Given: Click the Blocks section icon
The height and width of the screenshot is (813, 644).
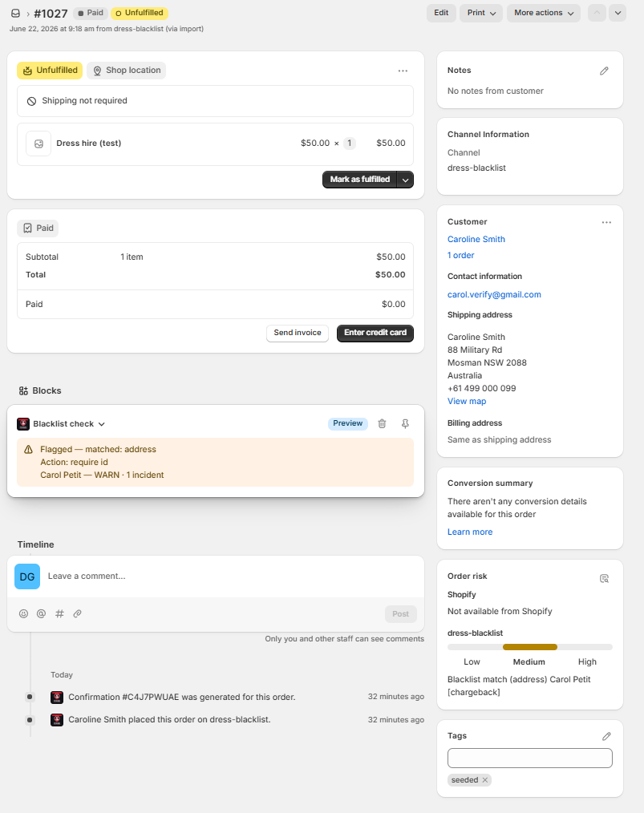Looking at the screenshot, I should coord(23,391).
